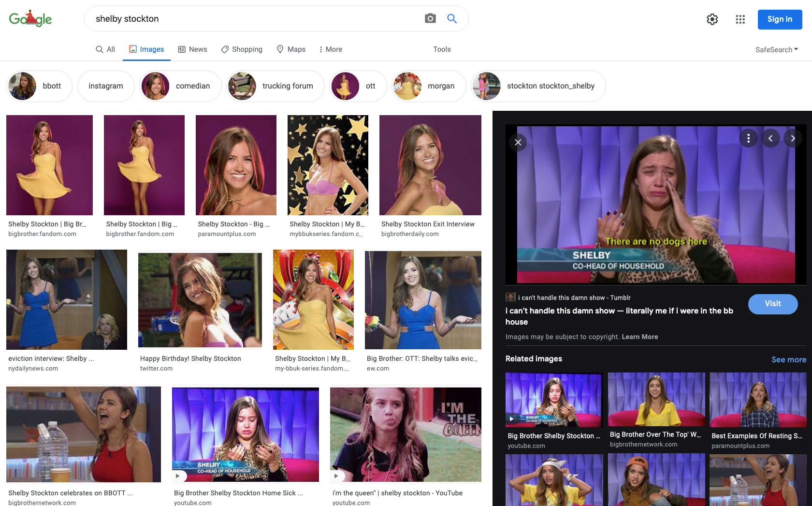Open the Happy Birthday Shelby Stockton thumbnail
Image resolution: width=812 pixels, height=506 pixels.
click(200, 300)
